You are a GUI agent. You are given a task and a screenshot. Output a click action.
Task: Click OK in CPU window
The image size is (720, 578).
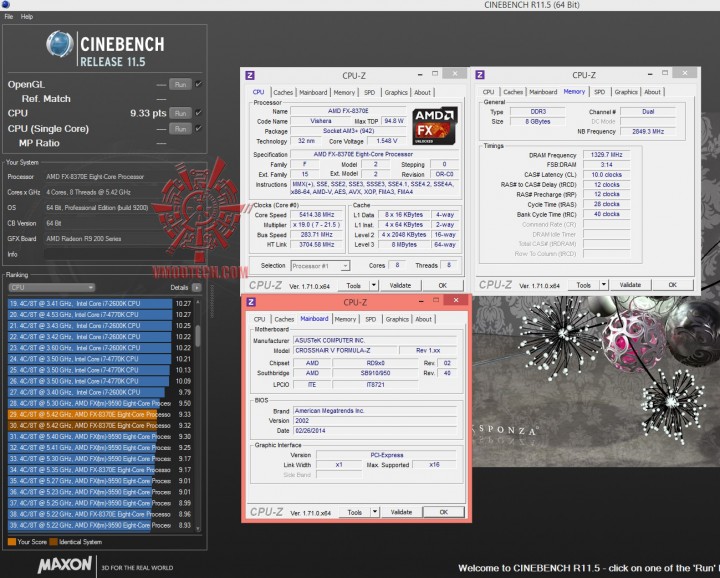coord(443,285)
